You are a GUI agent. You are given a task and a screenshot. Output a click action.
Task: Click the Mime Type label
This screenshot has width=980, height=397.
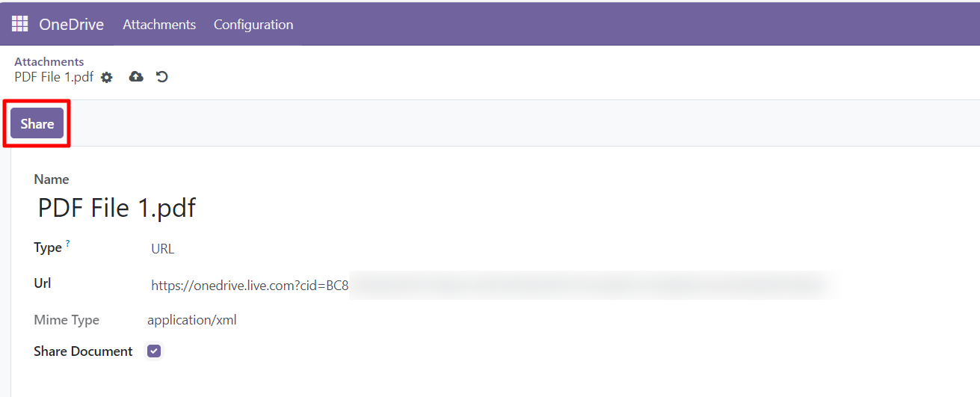(67, 320)
